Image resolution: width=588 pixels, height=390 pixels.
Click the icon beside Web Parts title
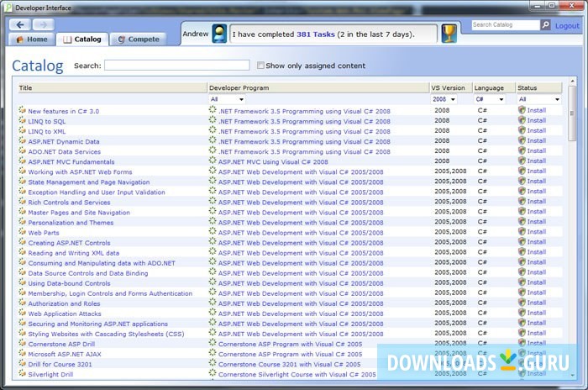[22, 232]
